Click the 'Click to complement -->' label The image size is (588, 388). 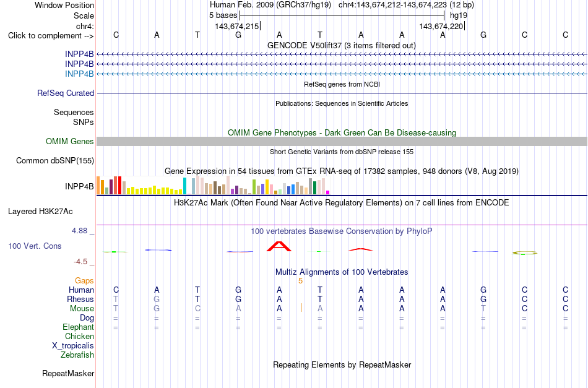pos(51,36)
